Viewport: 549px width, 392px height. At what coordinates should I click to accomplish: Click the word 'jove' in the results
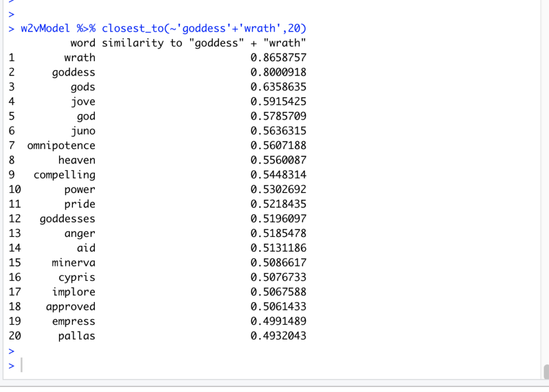83,101
